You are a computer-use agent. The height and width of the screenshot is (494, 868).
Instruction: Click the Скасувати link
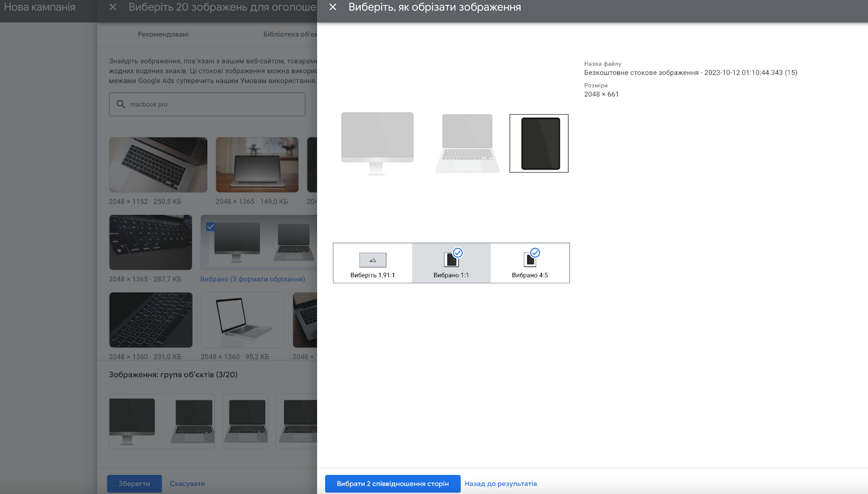coord(187,484)
